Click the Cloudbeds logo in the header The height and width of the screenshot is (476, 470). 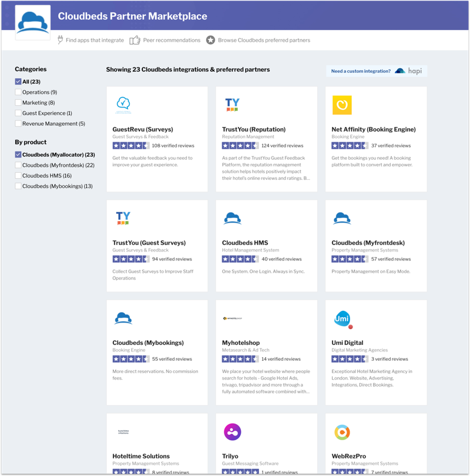(x=33, y=22)
